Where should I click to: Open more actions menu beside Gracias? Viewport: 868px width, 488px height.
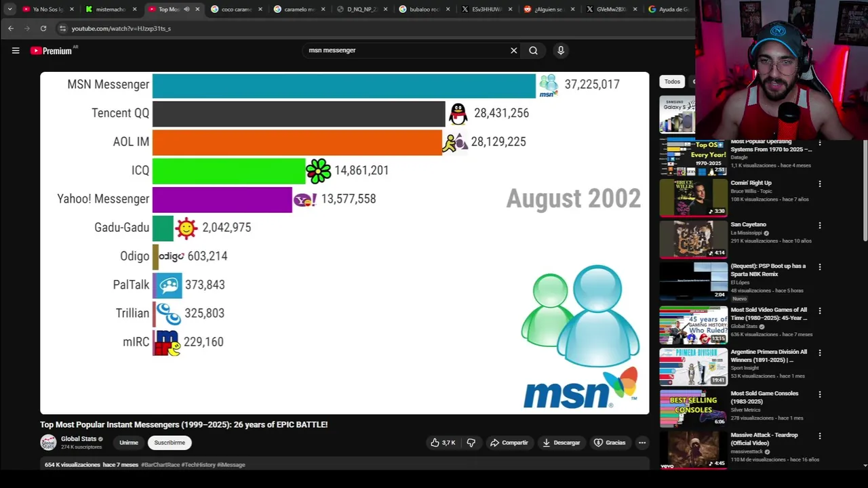642,443
